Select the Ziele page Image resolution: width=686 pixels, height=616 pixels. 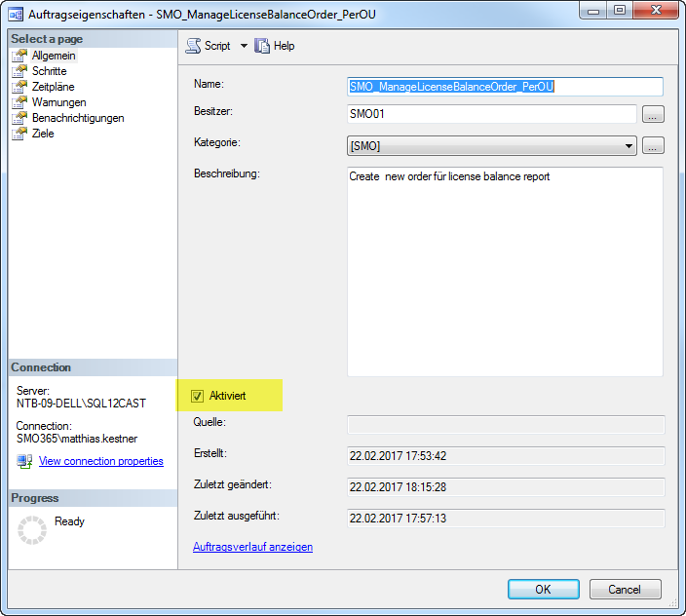(x=43, y=134)
